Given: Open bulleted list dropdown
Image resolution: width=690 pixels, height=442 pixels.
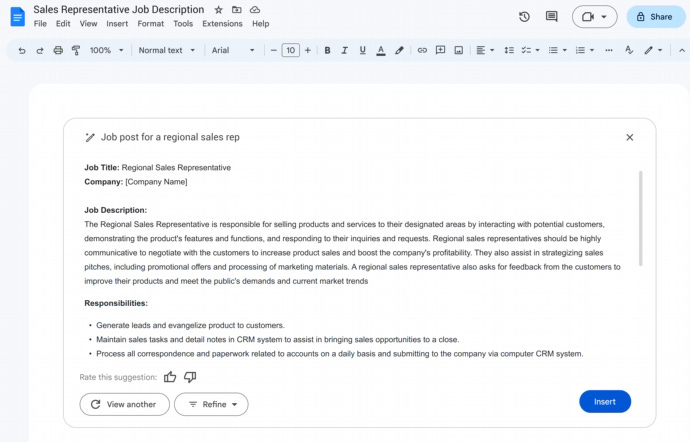Looking at the screenshot, I should click(x=557, y=50).
